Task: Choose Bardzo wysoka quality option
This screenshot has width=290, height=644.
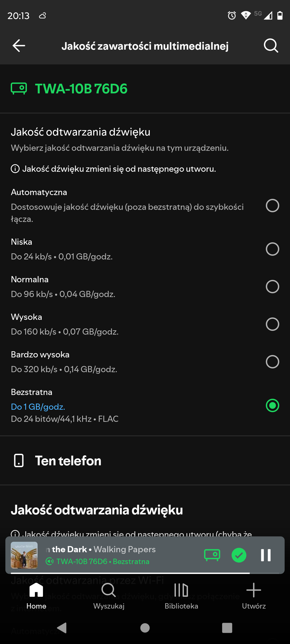Action: 272,362
